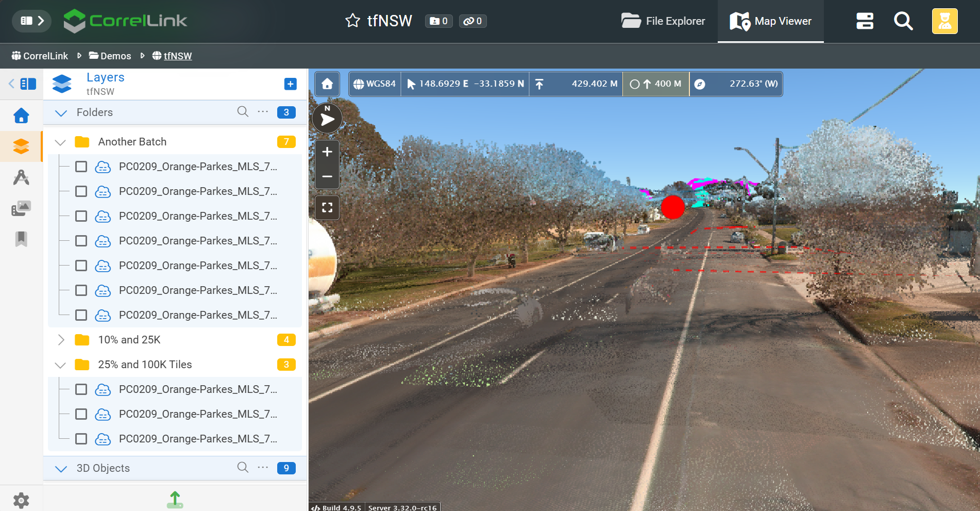The height and width of the screenshot is (511, 980).
Task: Click the green upload icon
Action: click(x=175, y=499)
